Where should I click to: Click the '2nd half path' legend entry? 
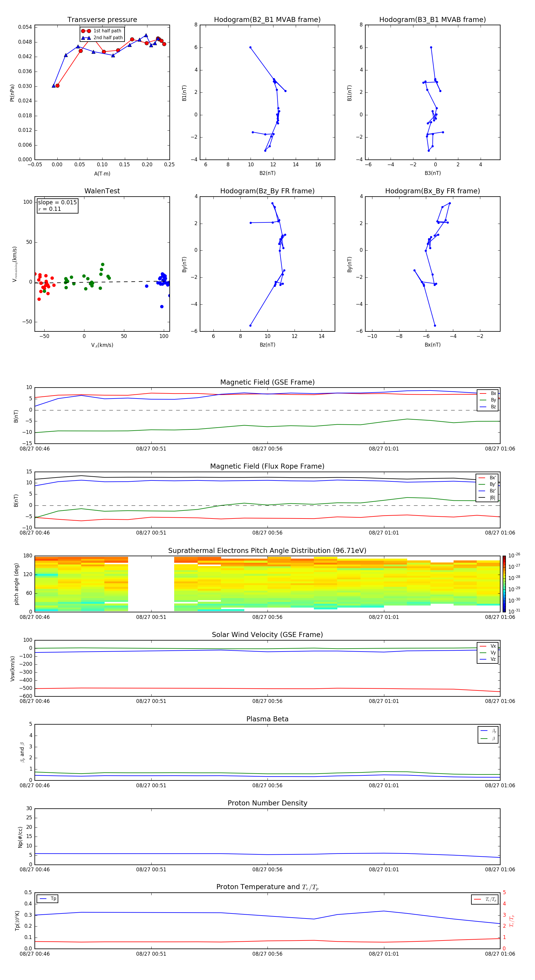(102, 38)
